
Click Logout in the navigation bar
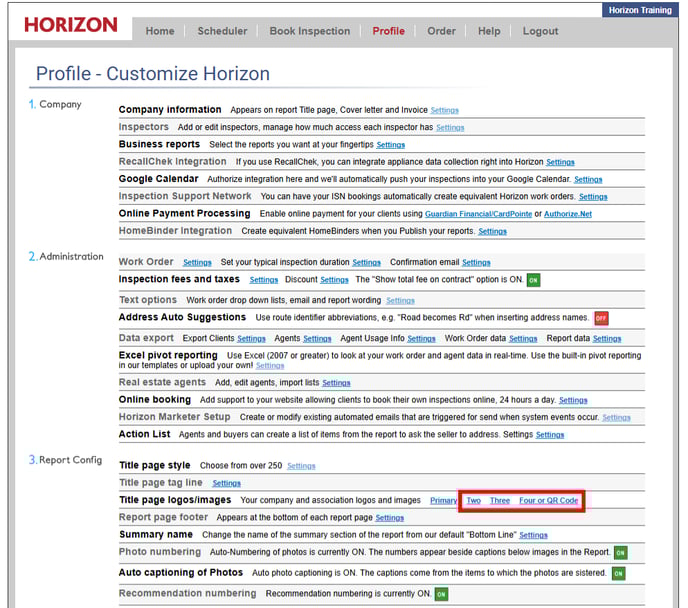click(540, 31)
